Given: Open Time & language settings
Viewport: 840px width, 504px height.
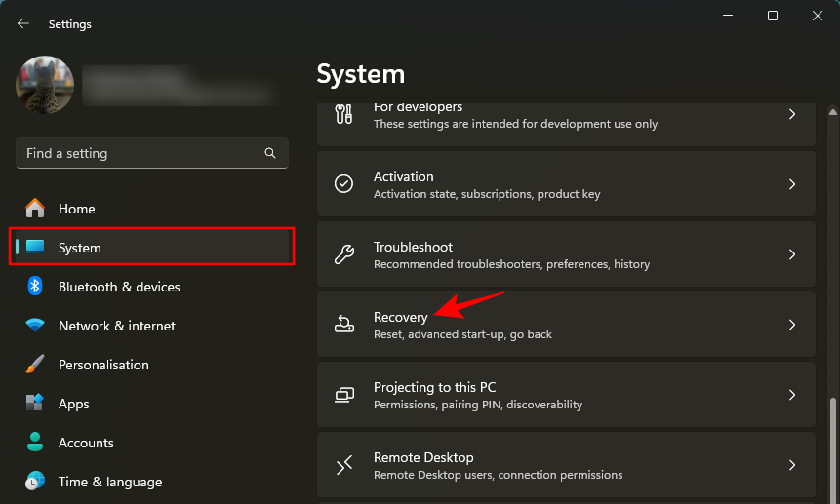Looking at the screenshot, I should [110, 482].
